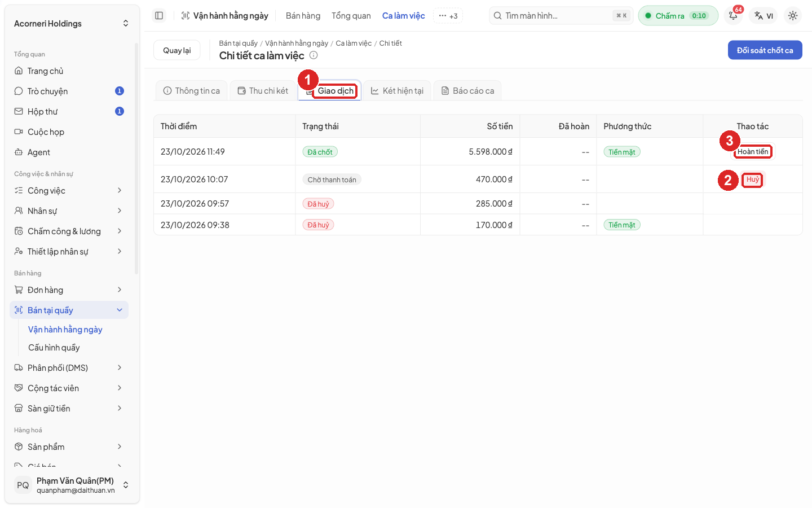Click the Quay lại button
Screen dimensions: 812x508
[177, 50]
